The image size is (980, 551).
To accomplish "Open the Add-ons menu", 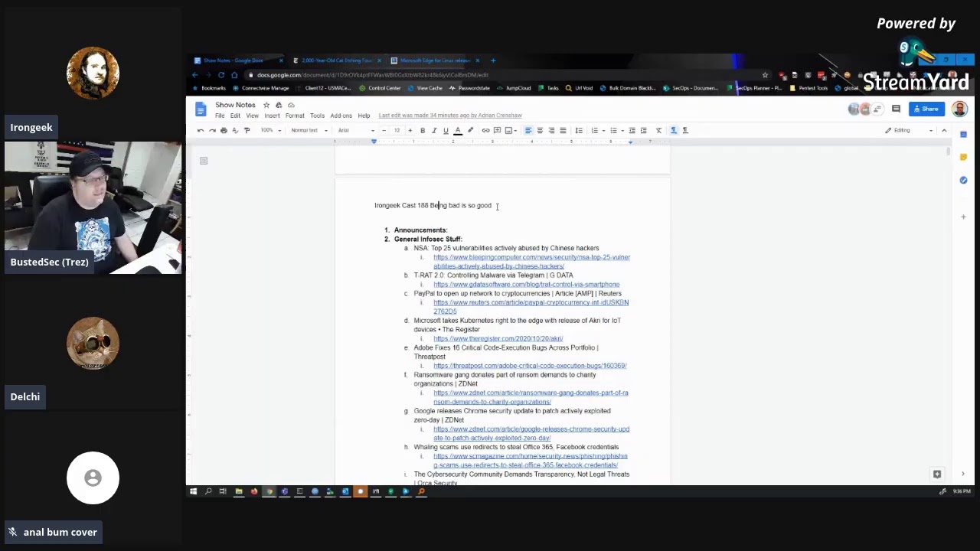I will click(341, 116).
